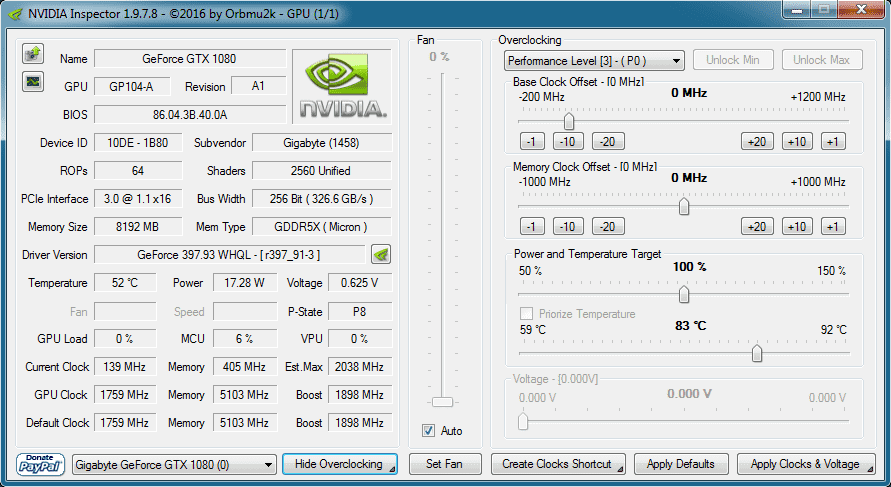Image resolution: width=891 pixels, height=487 pixels.
Task: Click +1 under Memory Clock Offset
Action: click(833, 227)
